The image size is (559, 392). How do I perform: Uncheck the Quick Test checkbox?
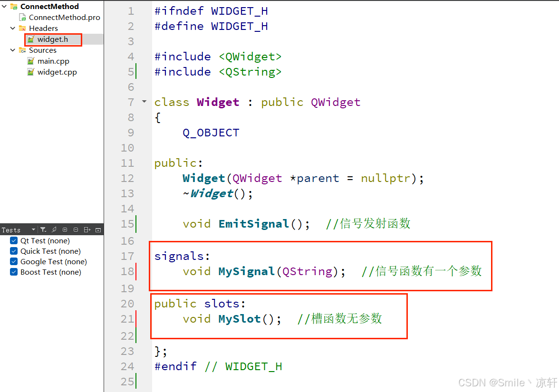point(14,251)
